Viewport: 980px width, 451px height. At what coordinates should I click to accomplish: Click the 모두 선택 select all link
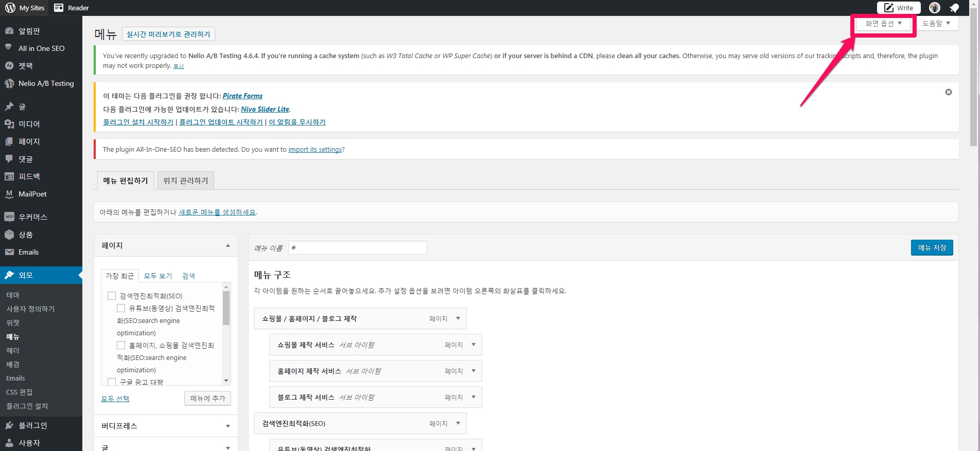(x=115, y=399)
